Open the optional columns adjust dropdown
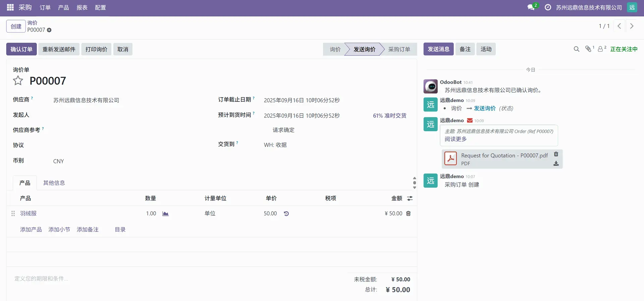This screenshot has width=644, height=301. click(x=410, y=198)
